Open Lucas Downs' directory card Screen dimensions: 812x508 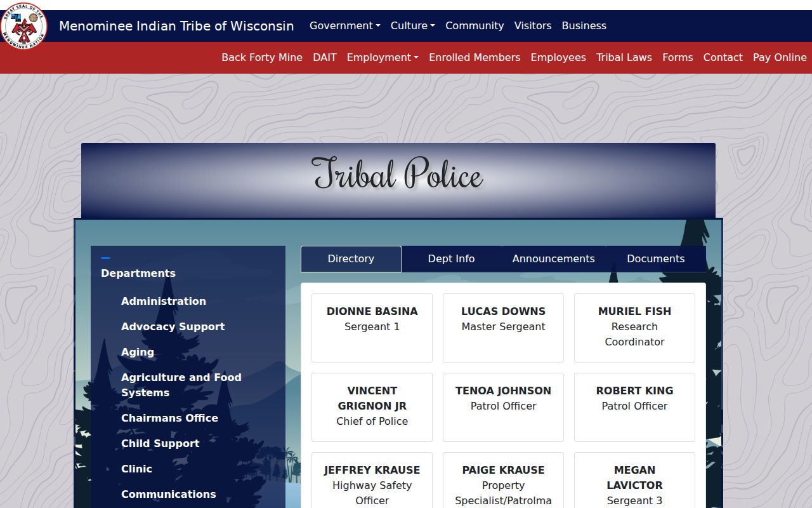point(503,328)
